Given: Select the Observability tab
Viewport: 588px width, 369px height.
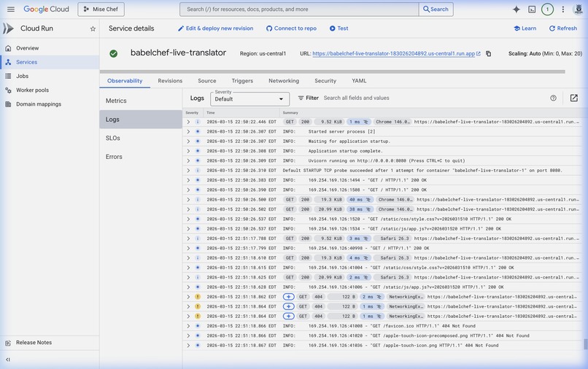Looking at the screenshot, I should pos(125,81).
